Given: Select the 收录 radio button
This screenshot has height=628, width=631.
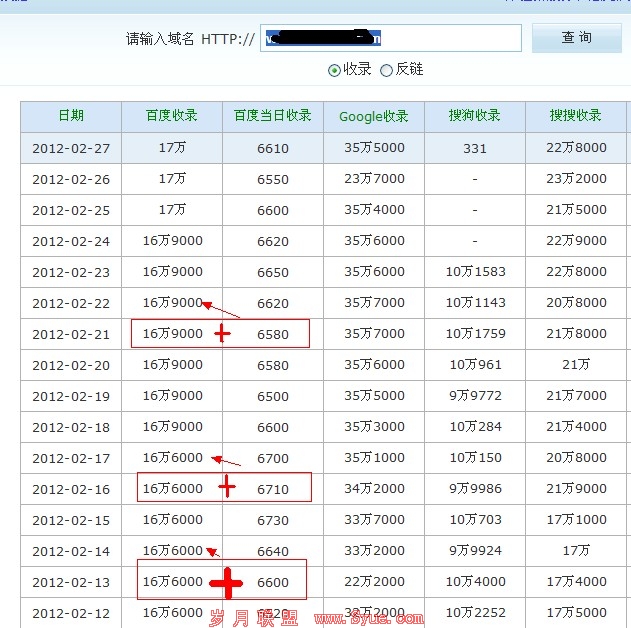Looking at the screenshot, I should 334,70.
